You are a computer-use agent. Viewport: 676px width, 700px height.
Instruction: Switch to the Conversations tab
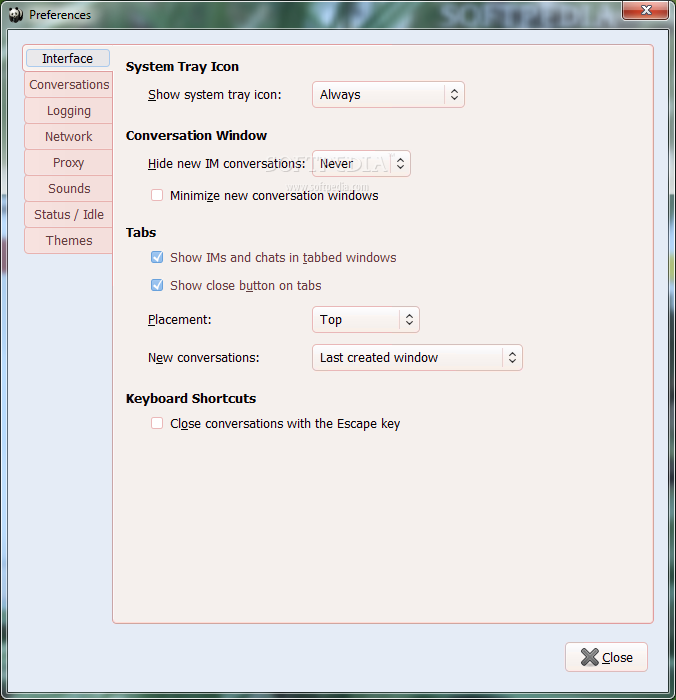[69, 84]
